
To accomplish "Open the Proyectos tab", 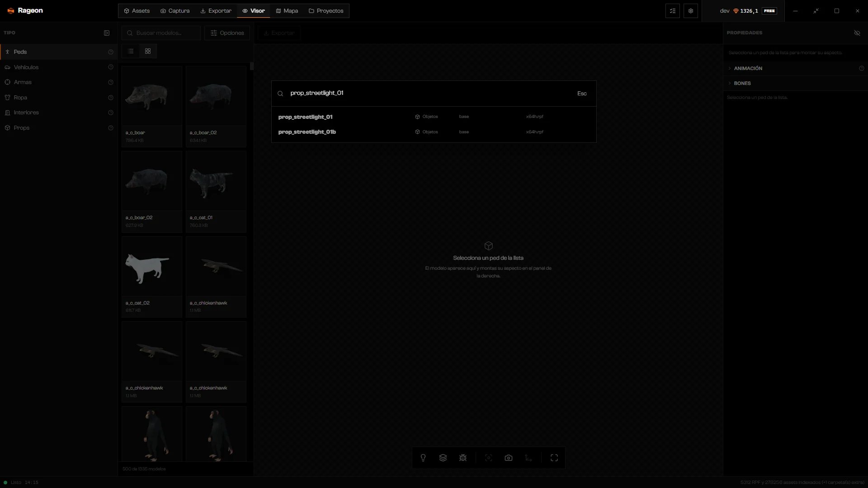I will pyautogui.click(x=326, y=11).
